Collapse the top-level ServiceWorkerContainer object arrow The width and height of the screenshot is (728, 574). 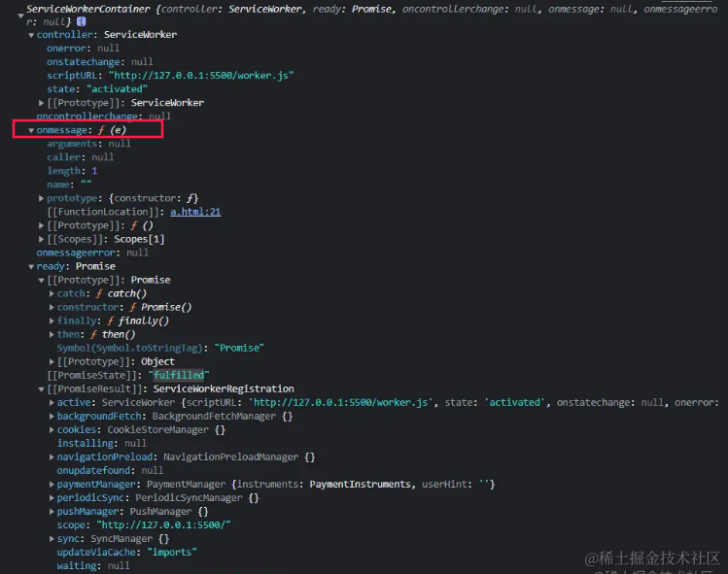(20, 16)
